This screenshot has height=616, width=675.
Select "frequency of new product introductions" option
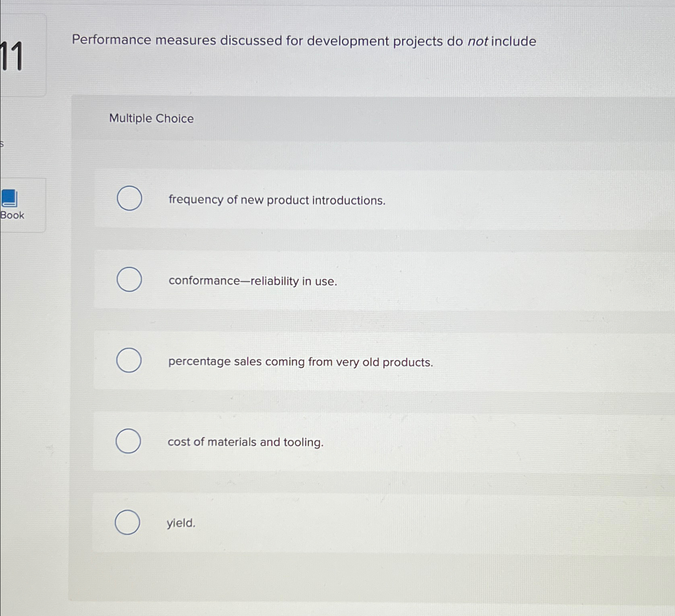pyautogui.click(x=277, y=200)
